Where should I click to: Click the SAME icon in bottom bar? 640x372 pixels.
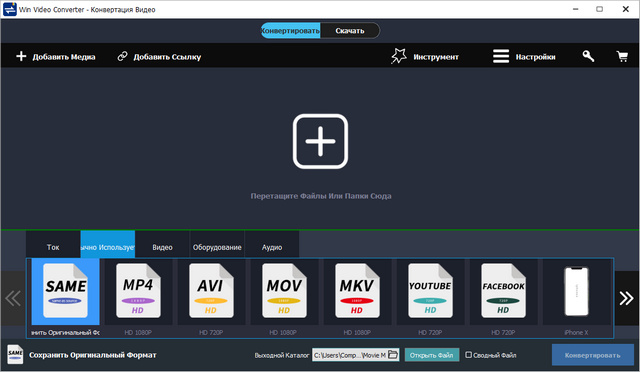pyautogui.click(x=15, y=354)
